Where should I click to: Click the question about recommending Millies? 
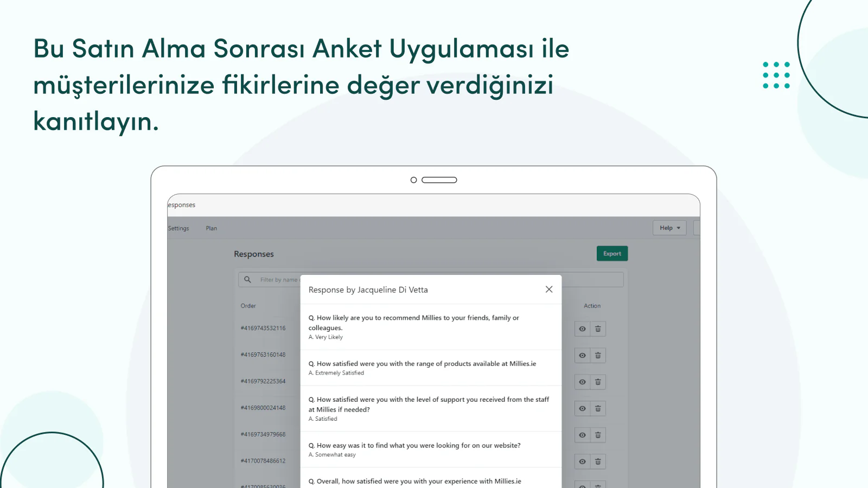pos(414,323)
